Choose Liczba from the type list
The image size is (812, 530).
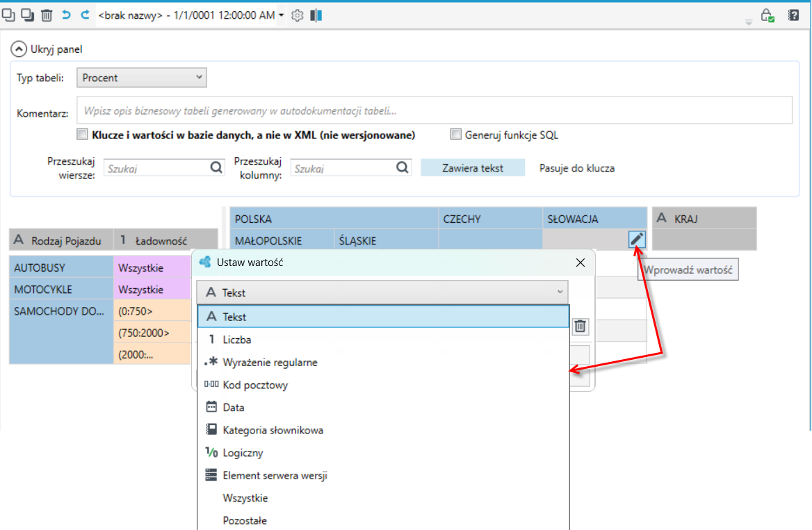click(x=383, y=340)
